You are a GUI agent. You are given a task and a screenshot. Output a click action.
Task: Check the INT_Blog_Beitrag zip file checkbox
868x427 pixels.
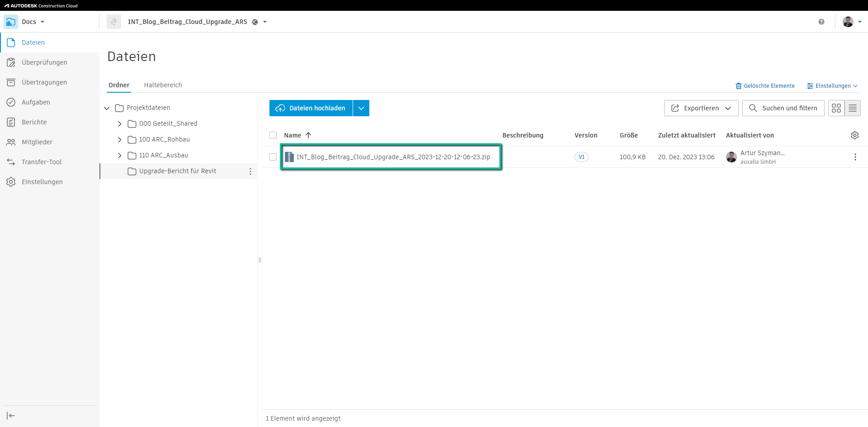[x=273, y=157]
